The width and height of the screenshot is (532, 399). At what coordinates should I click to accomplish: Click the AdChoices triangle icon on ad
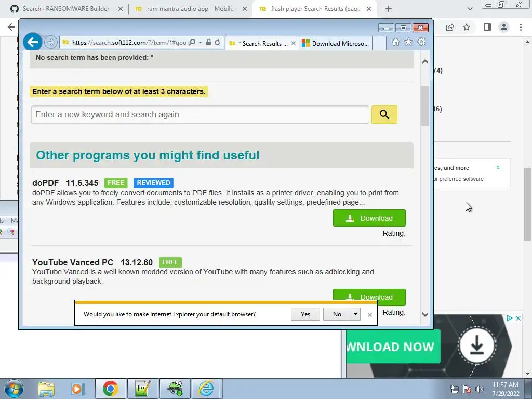[x=509, y=318]
